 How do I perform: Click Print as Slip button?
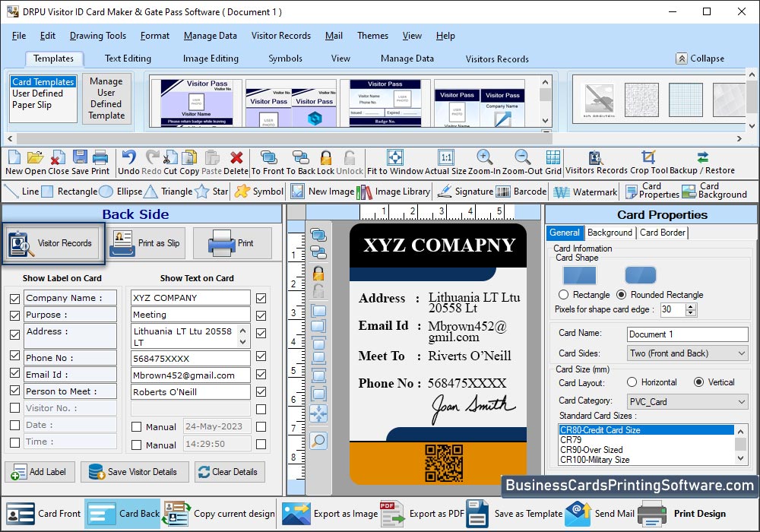pos(147,243)
